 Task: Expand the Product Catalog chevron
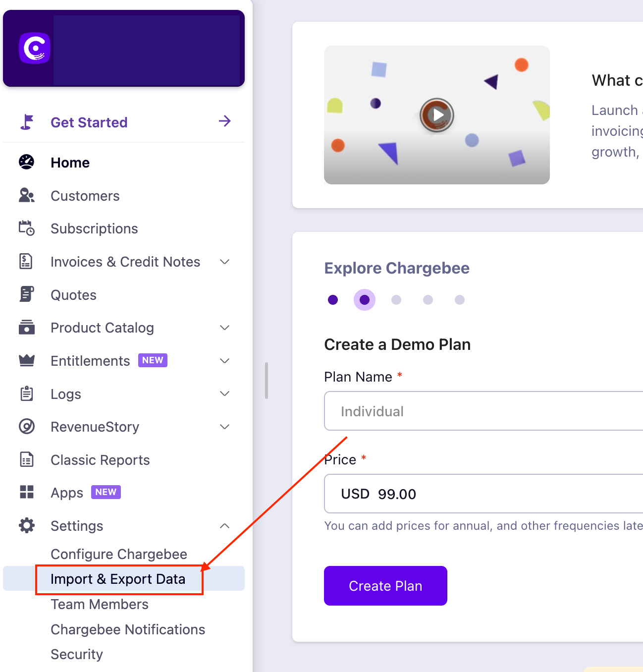point(225,328)
